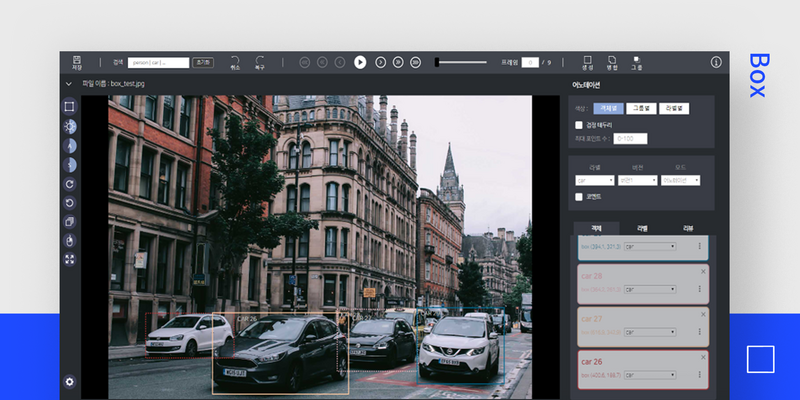Image resolution: width=800 pixels, height=400 pixels.
Task: Click the undo arrow icon
Action: click(235, 62)
